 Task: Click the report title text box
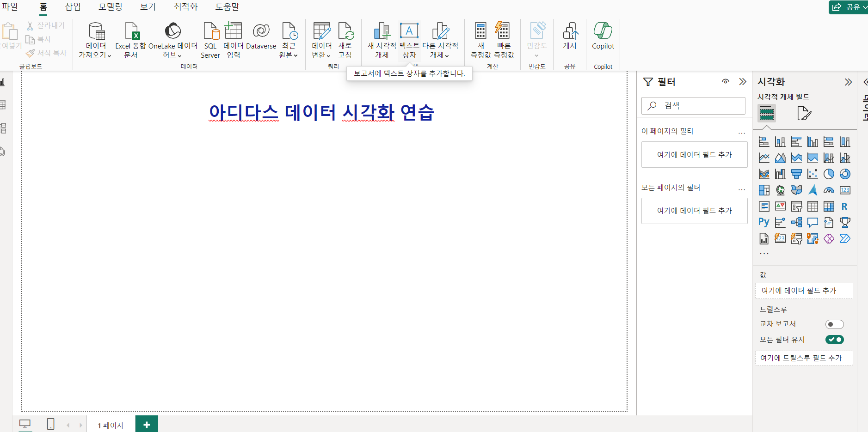(321, 112)
